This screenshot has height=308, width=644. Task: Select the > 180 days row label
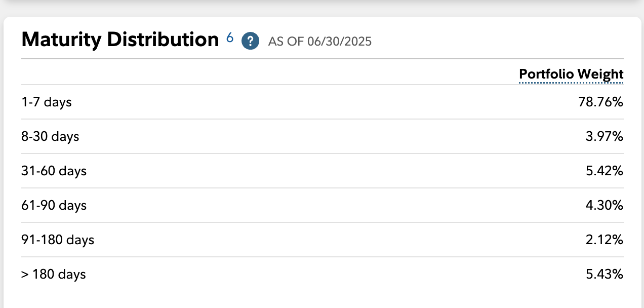(x=54, y=275)
